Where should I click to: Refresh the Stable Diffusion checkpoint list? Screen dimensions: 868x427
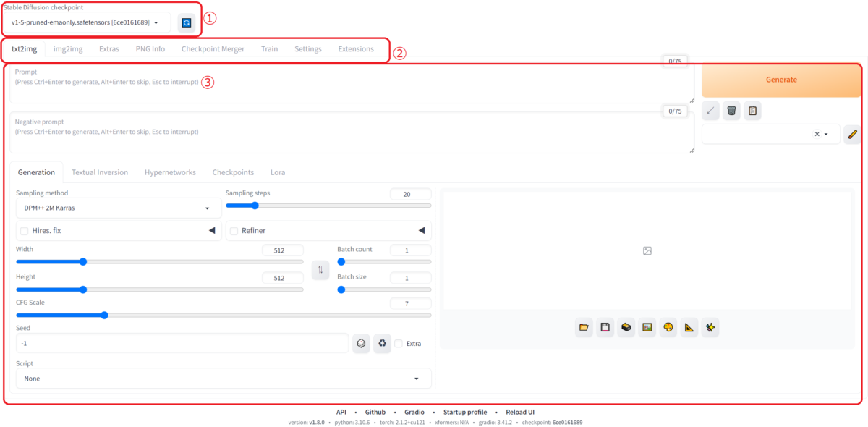coord(187,22)
